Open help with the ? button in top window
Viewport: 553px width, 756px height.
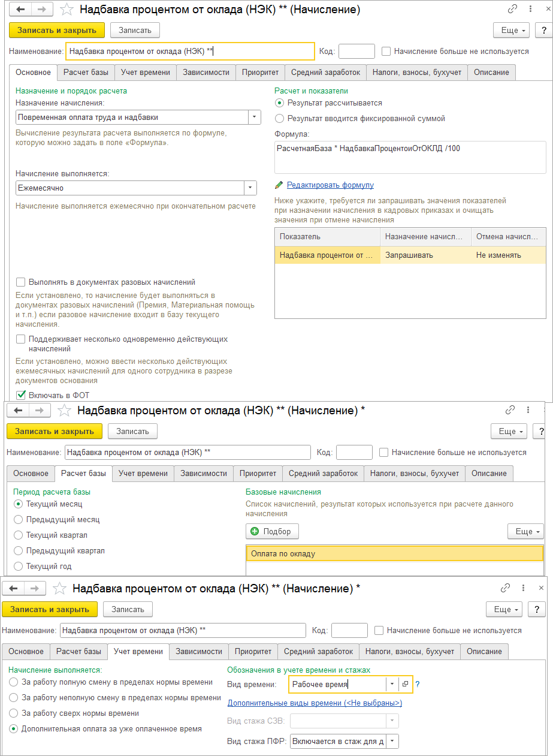(x=543, y=31)
